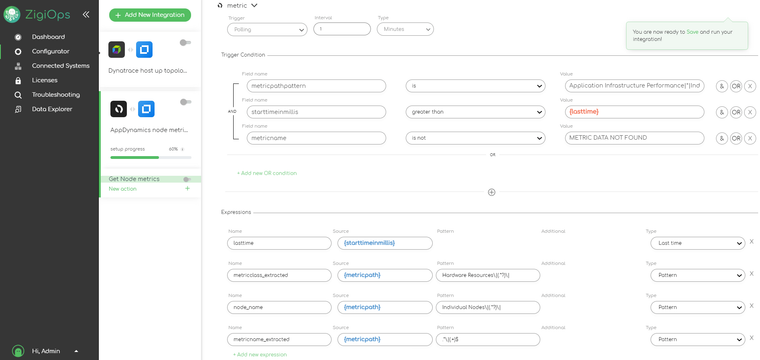Add OR condition on metricpathpattern row

pyautogui.click(x=736, y=86)
